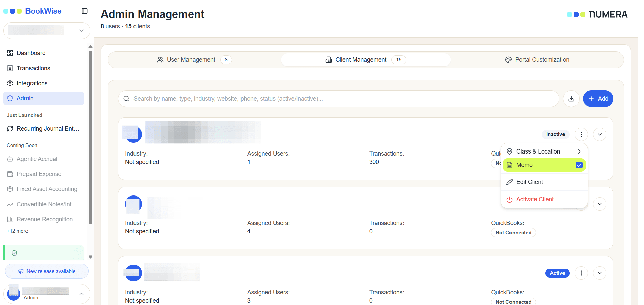Choose Edit Client from the menu

pyautogui.click(x=544, y=182)
